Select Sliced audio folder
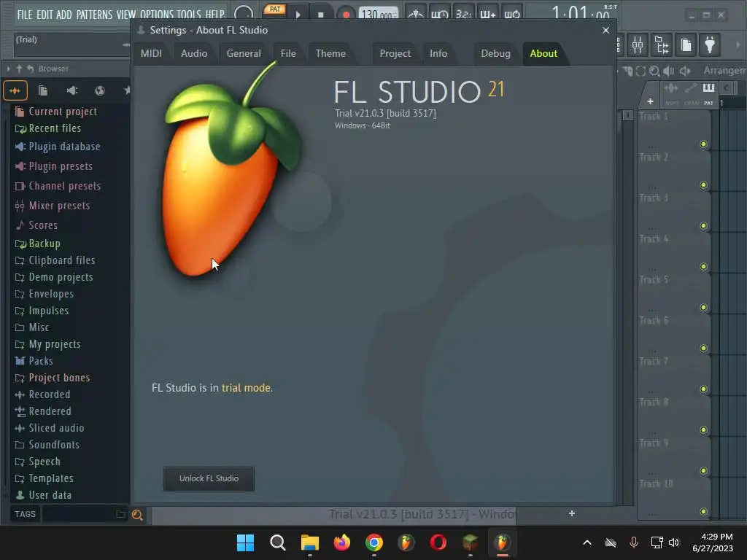This screenshot has height=560, width=747. point(50,428)
